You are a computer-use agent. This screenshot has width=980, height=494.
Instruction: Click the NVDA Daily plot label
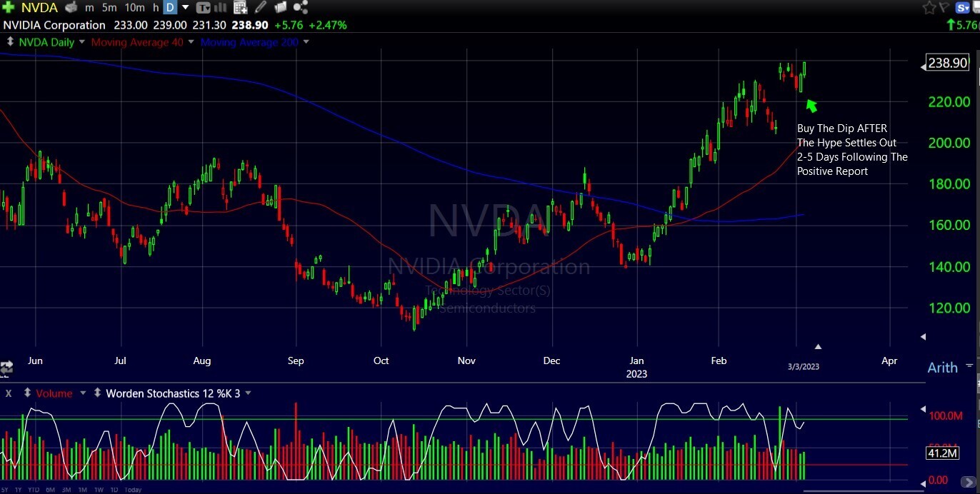[x=46, y=42]
